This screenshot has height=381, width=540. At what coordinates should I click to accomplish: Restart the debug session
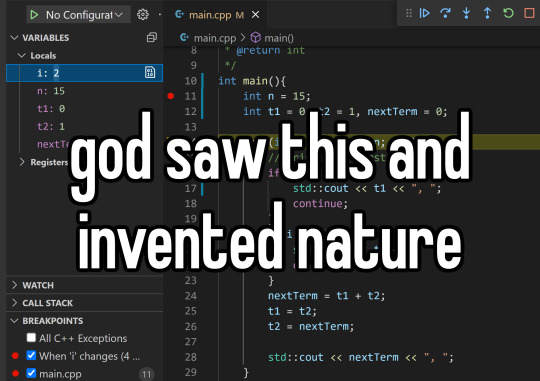pyautogui.click(x=508, y=13)
